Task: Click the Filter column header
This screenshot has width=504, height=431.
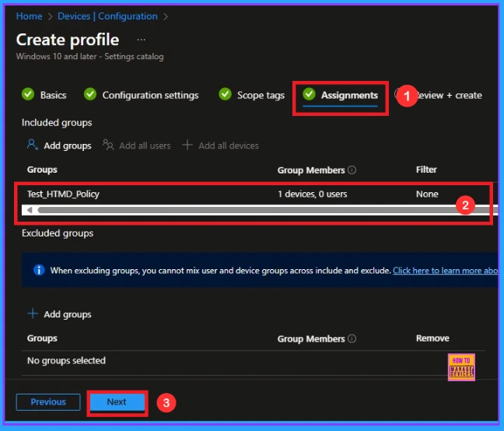Action: click(x=426, y=170)
